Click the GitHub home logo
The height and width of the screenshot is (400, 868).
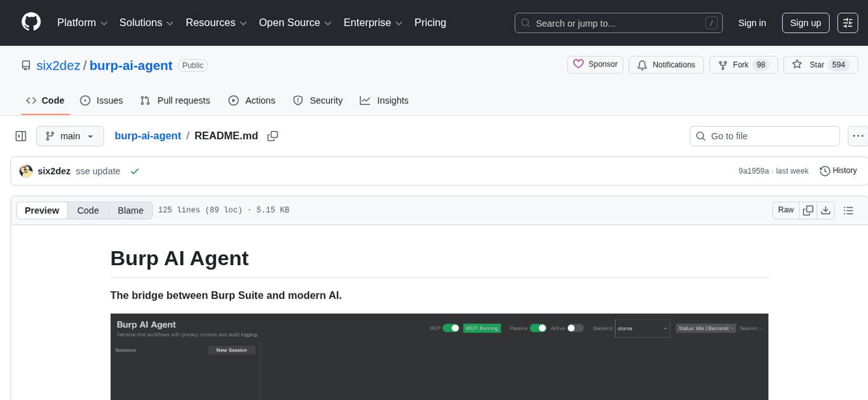31,22
